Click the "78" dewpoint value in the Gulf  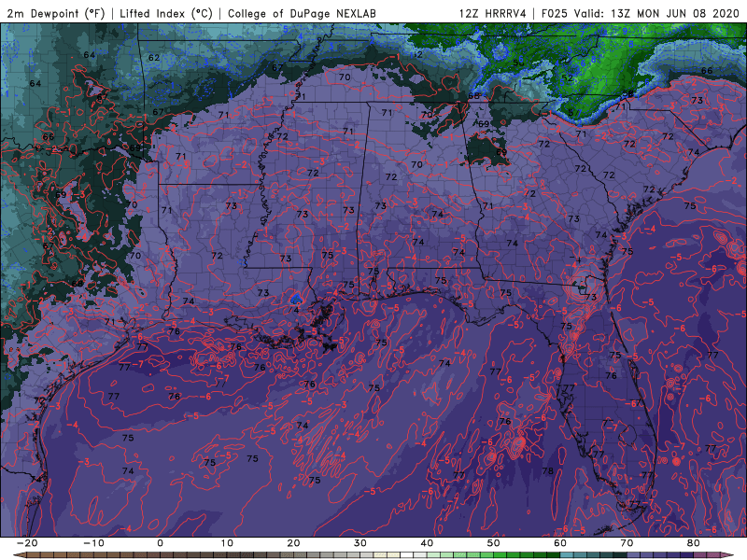548,471
